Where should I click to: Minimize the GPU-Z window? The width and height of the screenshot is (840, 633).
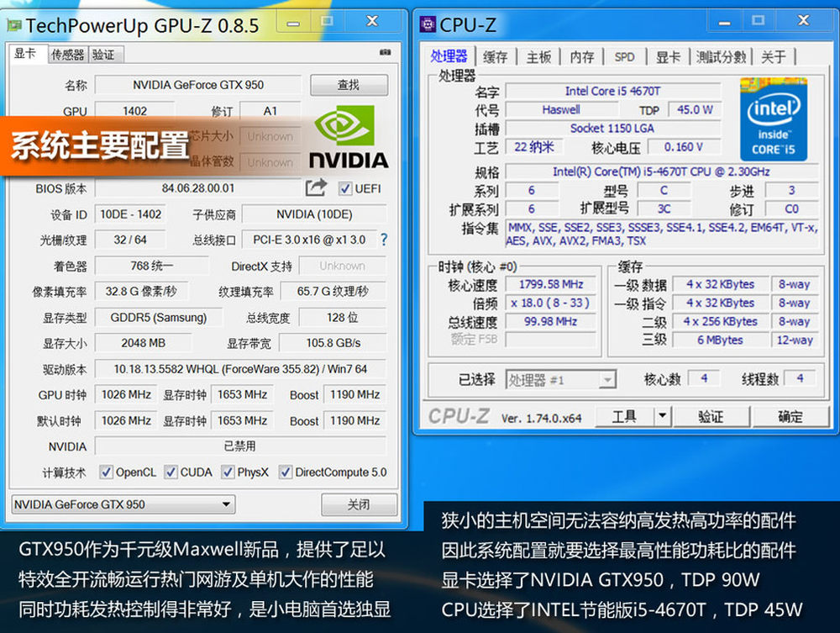tap(293, 23)
